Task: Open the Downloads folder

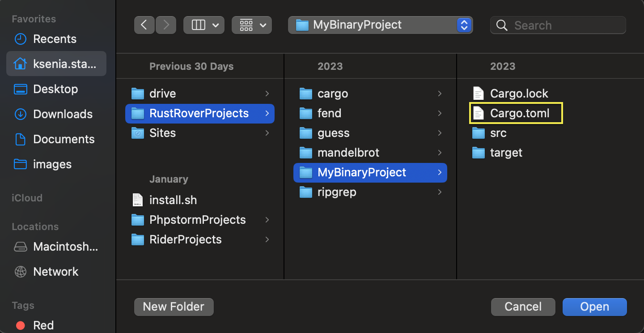Action: (63, 114)
